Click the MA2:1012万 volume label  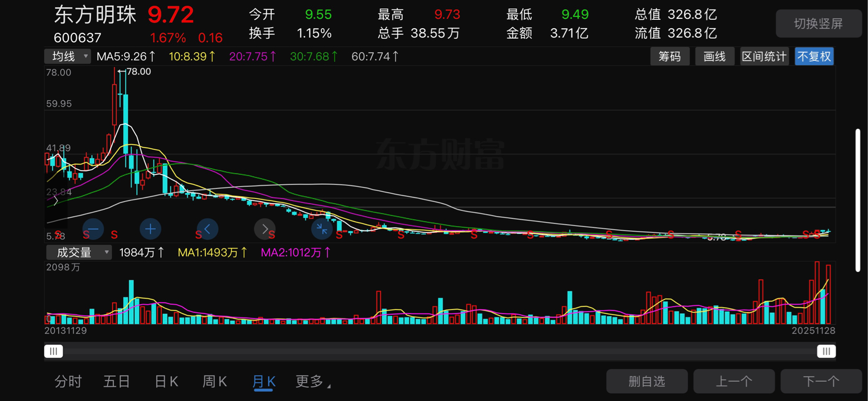pyautogui.click(x=295, y=253)
